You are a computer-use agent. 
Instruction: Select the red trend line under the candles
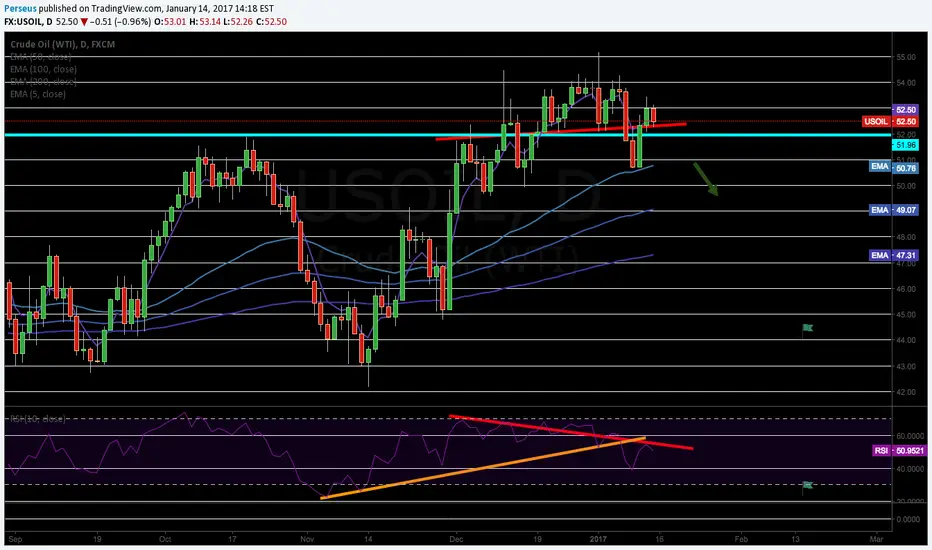pyautogui.click(x=561, y=131)
